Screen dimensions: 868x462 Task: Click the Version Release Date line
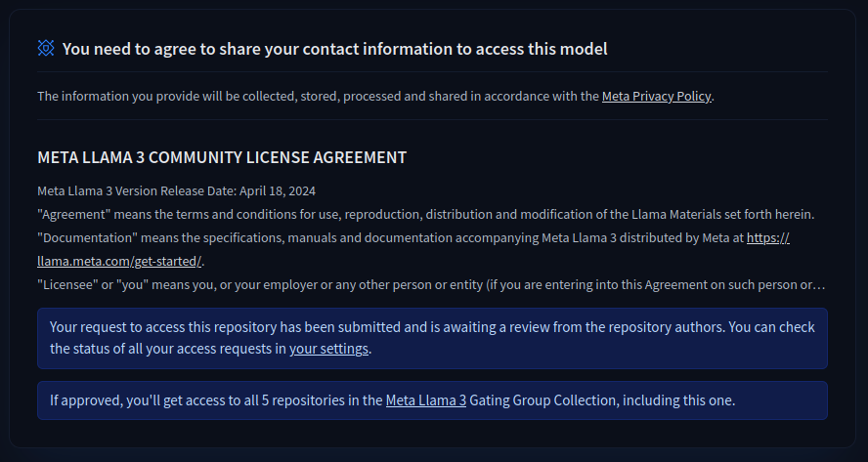tap(176, 190)
